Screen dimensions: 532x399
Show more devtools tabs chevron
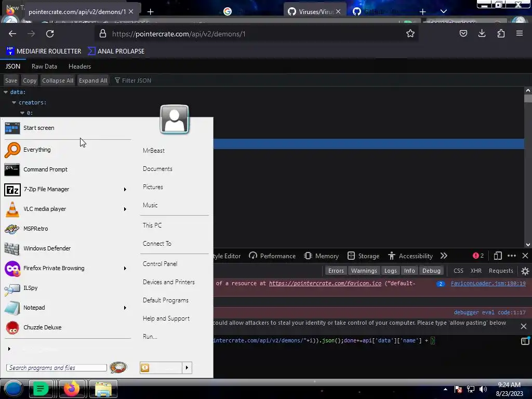click(444, 256)
